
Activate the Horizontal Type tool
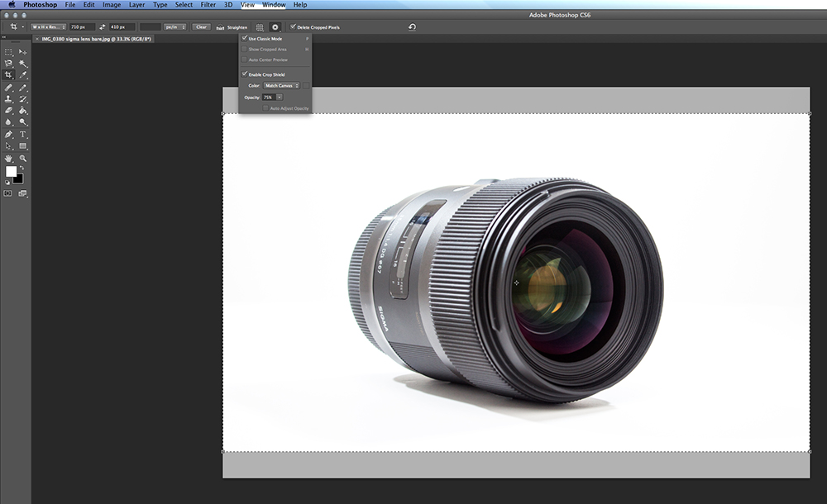tap(23, 134)
